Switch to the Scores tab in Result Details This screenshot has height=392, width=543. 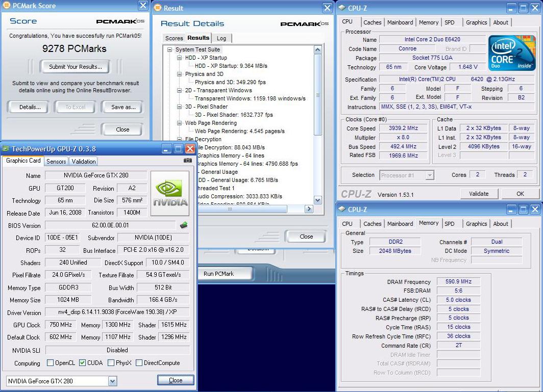pos(174,38)
